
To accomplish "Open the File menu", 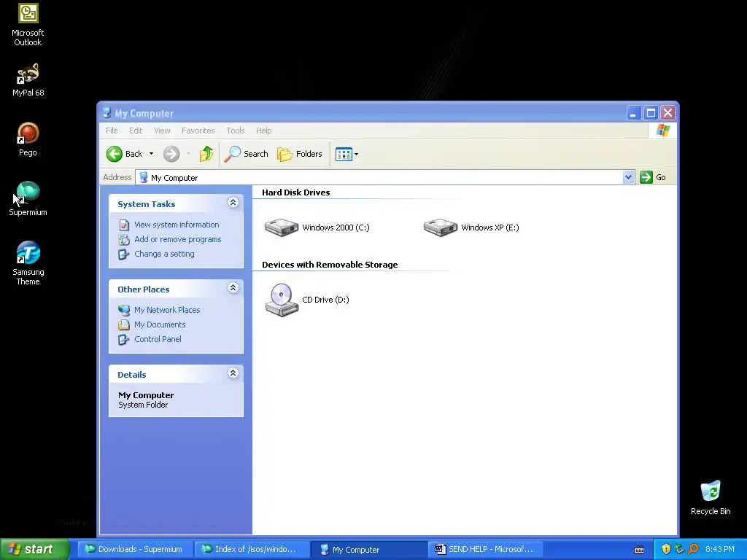I will pyautogui.click(x=112, y=131).
